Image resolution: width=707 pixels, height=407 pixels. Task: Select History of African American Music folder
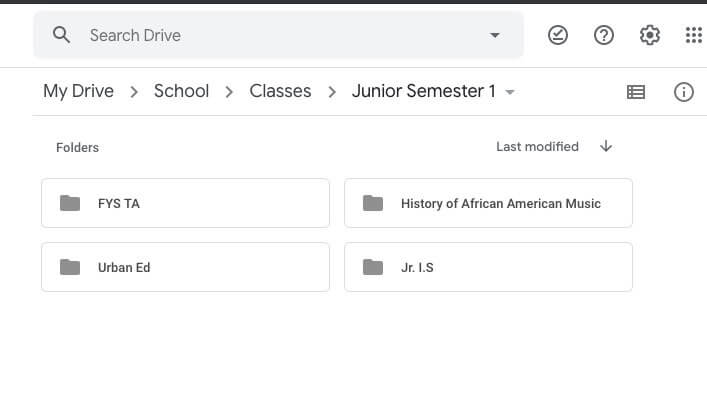point(488,203)
